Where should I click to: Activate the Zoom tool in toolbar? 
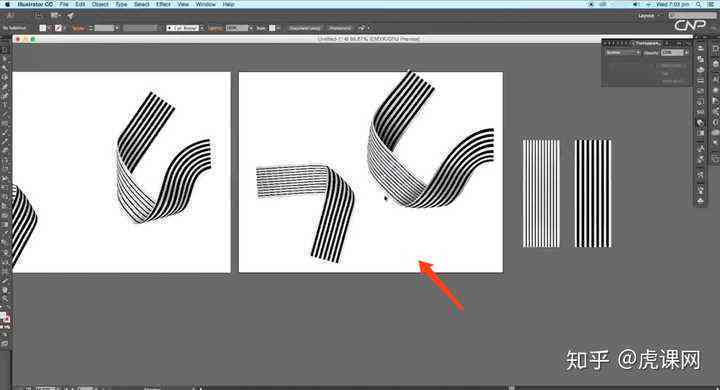tap(5, 299)
